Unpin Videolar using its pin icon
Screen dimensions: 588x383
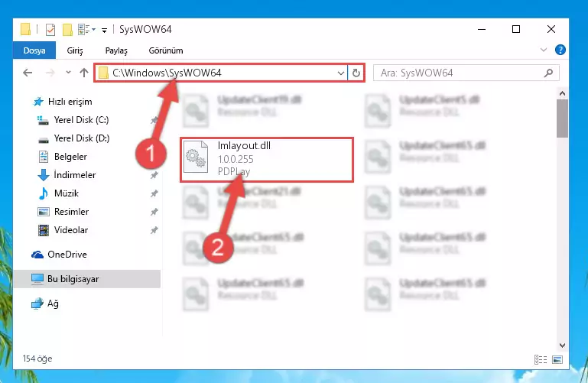click(x=154, y=230)
